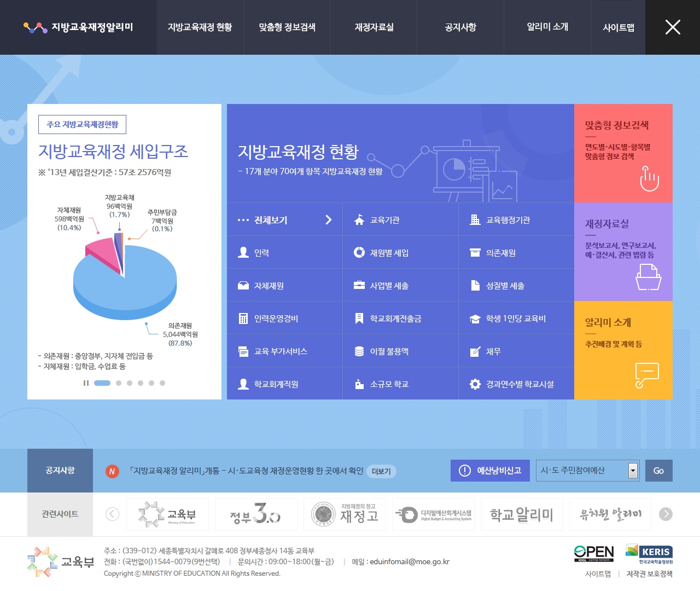Image resolution: width=700 pixels, height=591 pixels.
Task: Click the 예산낭비신고 button
Action: click(x=490, y=471)
